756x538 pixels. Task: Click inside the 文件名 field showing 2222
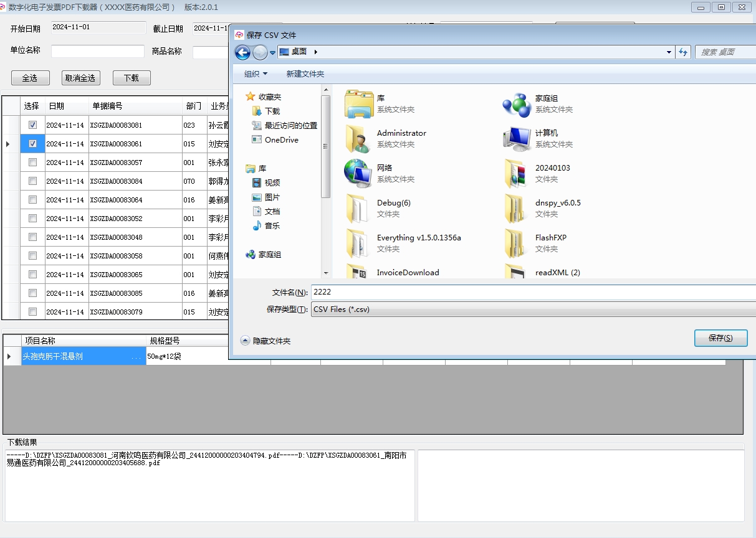click(x=436, y=291)
